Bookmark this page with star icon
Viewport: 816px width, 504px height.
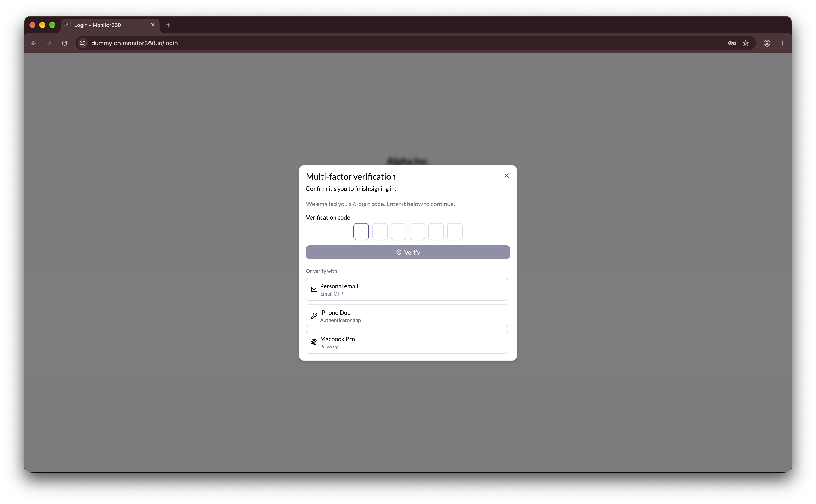tap(746, 43)
